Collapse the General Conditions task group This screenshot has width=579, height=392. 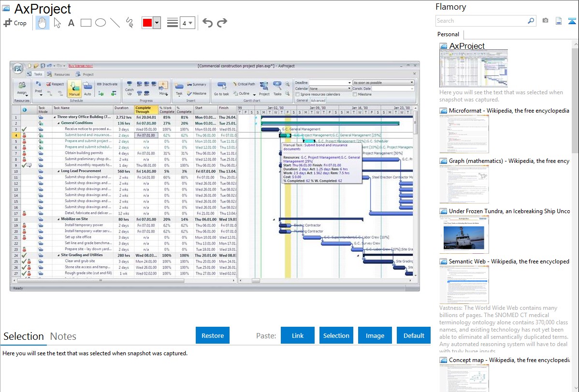(58, 123)
